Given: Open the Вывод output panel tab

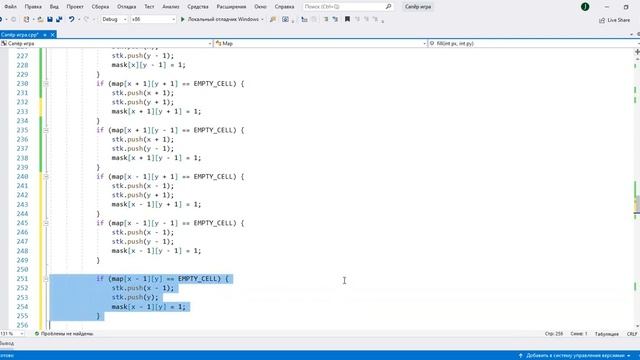Looking at the screenshot, I should tap(7, 343).
